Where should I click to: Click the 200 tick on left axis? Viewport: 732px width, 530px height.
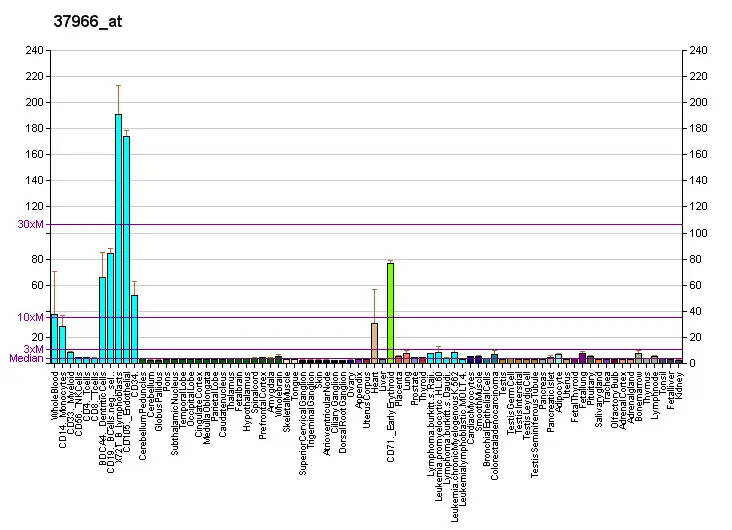[34, 102]
